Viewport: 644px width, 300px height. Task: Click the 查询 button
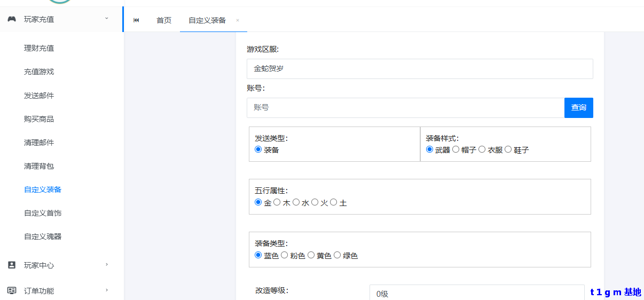tap(579, 108)
